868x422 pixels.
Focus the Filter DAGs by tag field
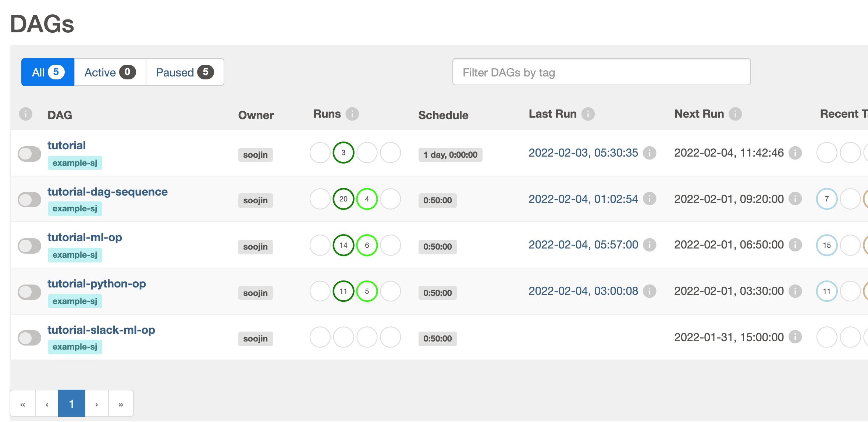click(601, 72)
